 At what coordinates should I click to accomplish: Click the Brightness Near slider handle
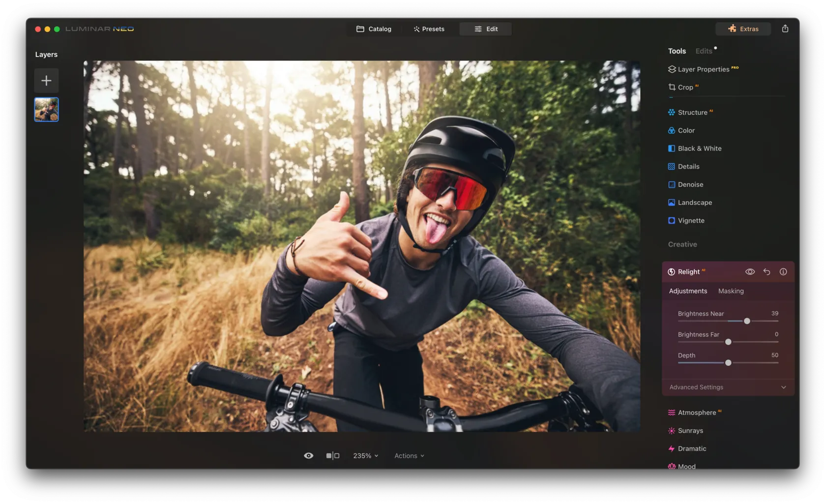point(747,321)
